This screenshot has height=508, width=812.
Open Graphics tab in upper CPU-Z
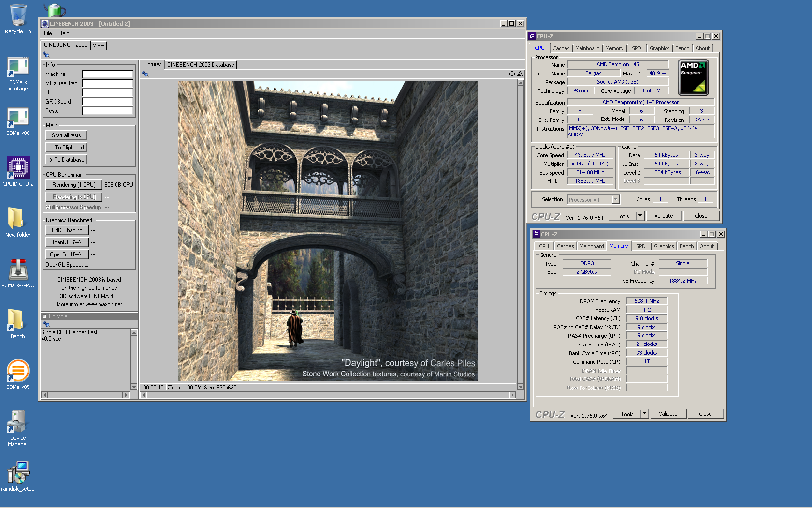(659, 48)
